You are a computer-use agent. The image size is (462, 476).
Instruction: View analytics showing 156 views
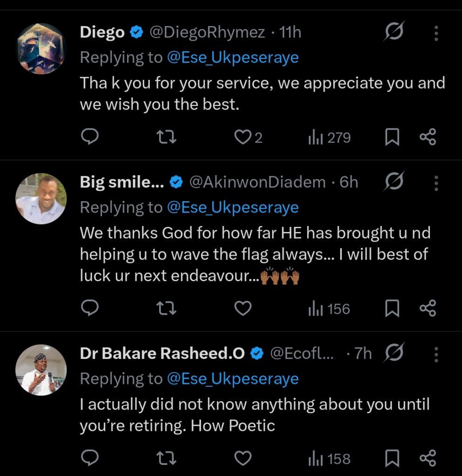coord(329,309)
